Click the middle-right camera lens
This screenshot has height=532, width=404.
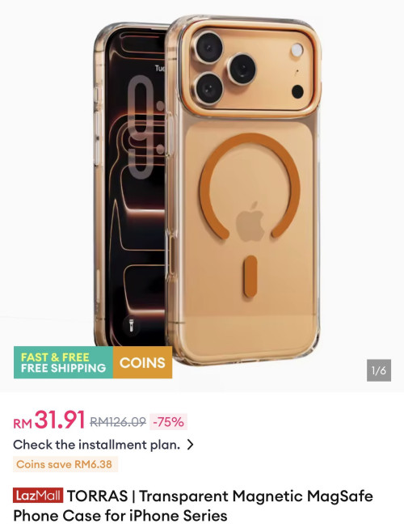tap(242, 70)
